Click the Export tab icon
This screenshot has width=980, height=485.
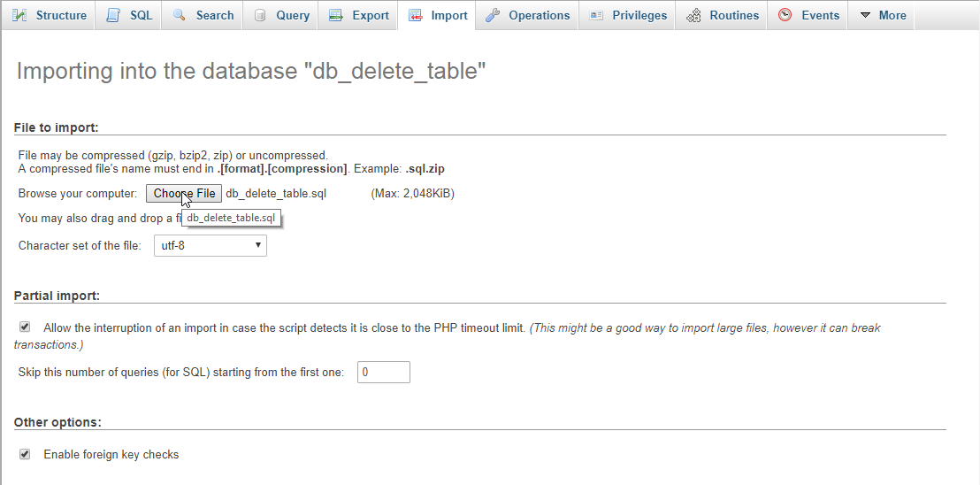pos(335,15)
